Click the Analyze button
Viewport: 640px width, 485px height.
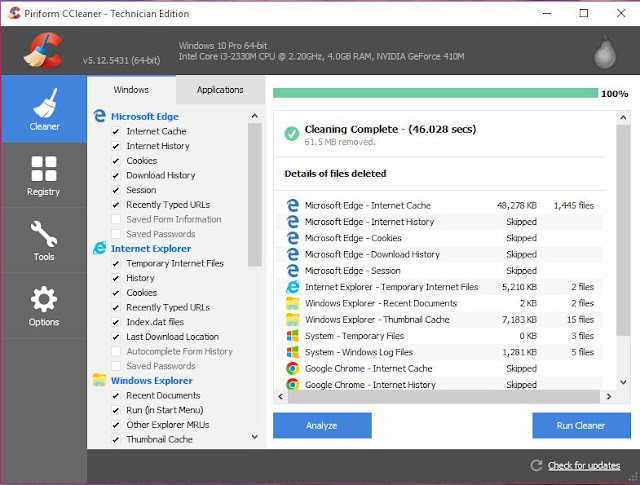pos(322,425)
